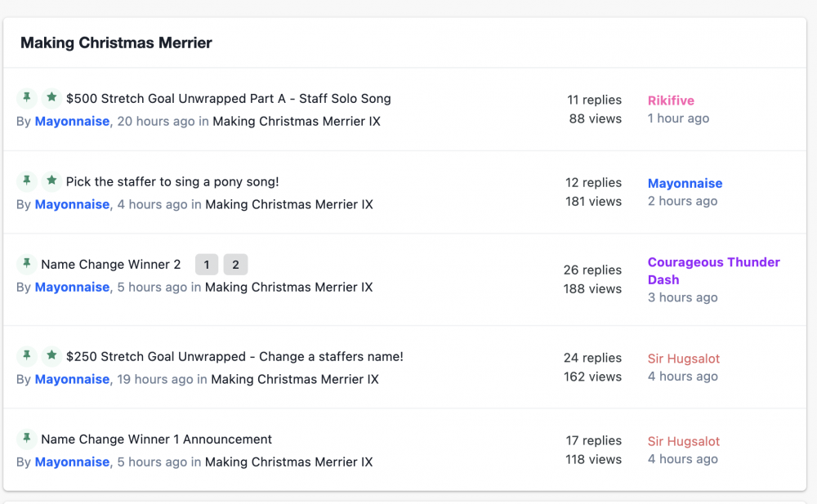
Task: Open the Name Change Winner 2 thread
Action: [x=111, y=265]
